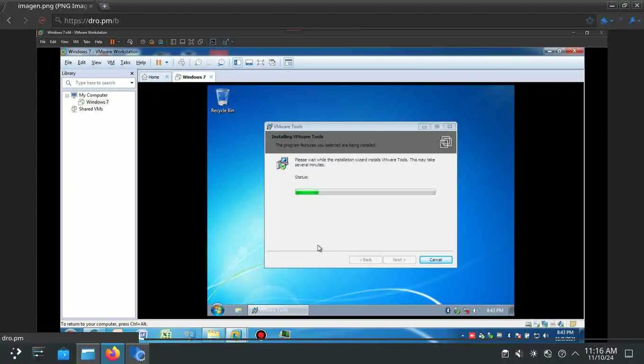Close the Windows 7 tab with its x

211,77
